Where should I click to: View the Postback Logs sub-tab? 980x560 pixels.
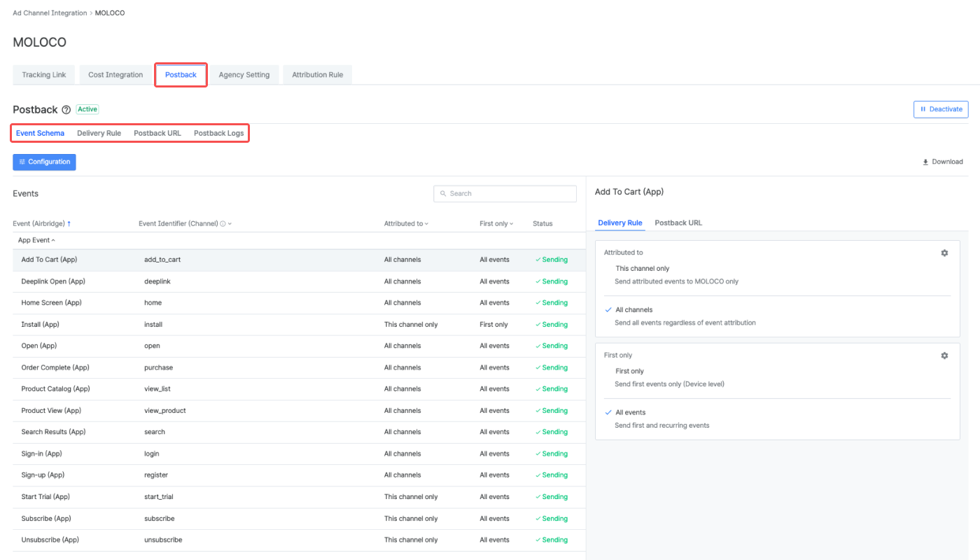coord(219,133)
